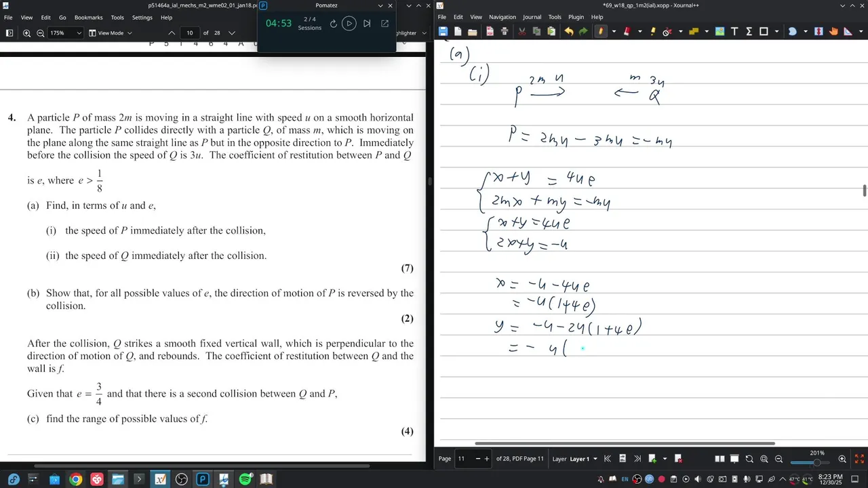Open the Journal menu in Xournal++
The image size is (868, 488).
[532, 17]
